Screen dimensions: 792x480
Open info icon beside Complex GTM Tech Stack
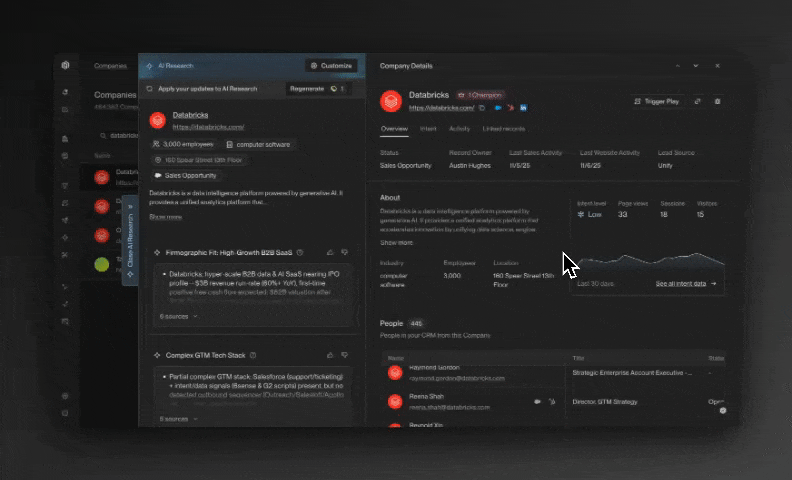click(x=253, y=355)
